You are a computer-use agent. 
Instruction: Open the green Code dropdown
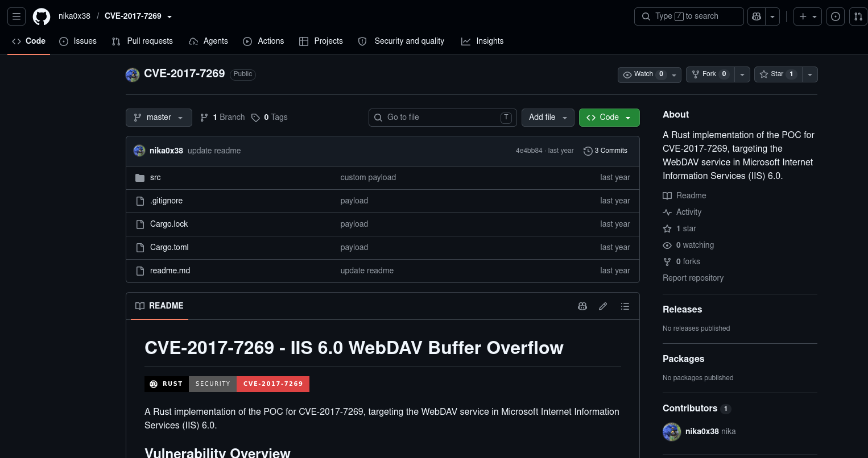pos(609,118)
